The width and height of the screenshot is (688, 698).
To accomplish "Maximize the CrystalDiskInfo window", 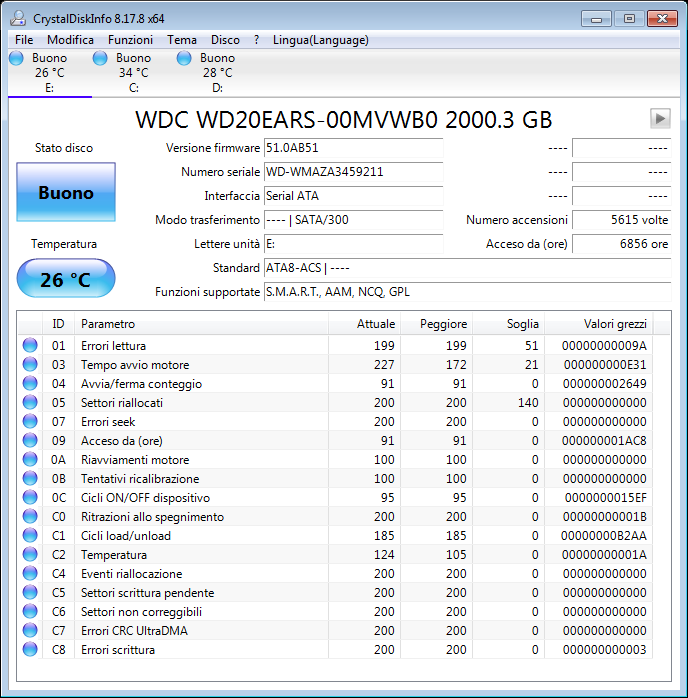I will pyautogui.click(x=629, y=19).
